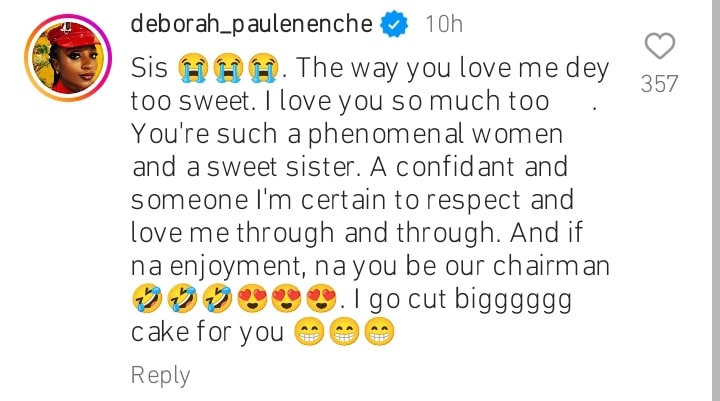Viewport: 720px width, 401px height.
Task: Click the last heart-eyes emoji
Action: point(322,299)
